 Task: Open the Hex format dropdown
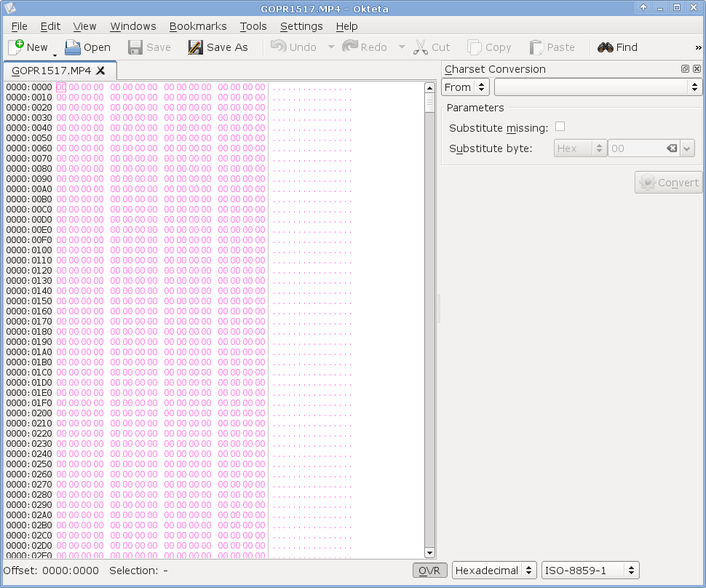point(580,148)
